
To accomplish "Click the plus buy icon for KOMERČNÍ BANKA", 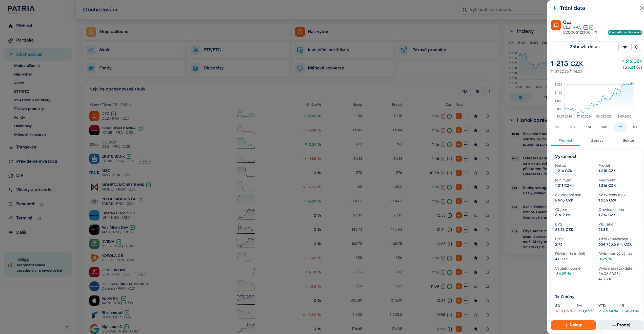I will coord(458,130).
